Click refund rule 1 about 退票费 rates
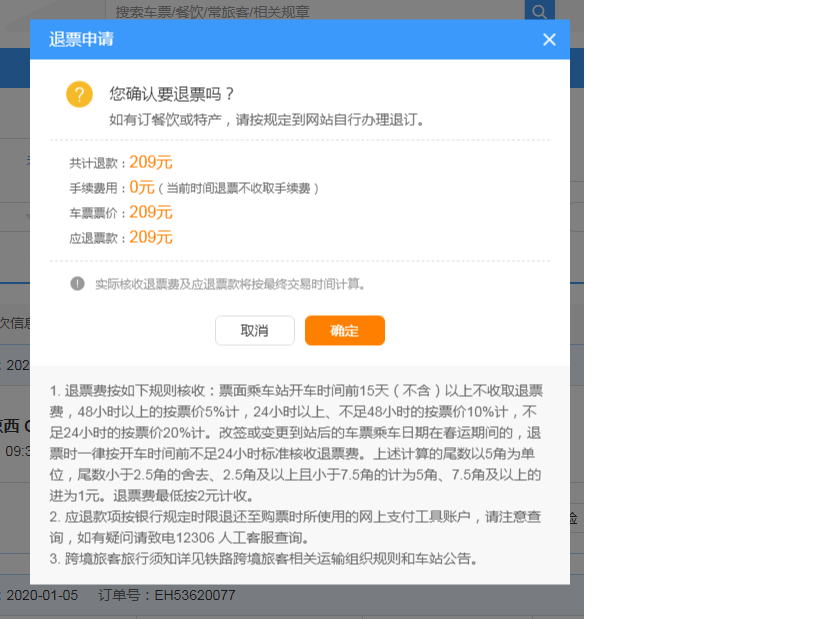This screenshot has height=619, width=819. click(x=296, y=442)
